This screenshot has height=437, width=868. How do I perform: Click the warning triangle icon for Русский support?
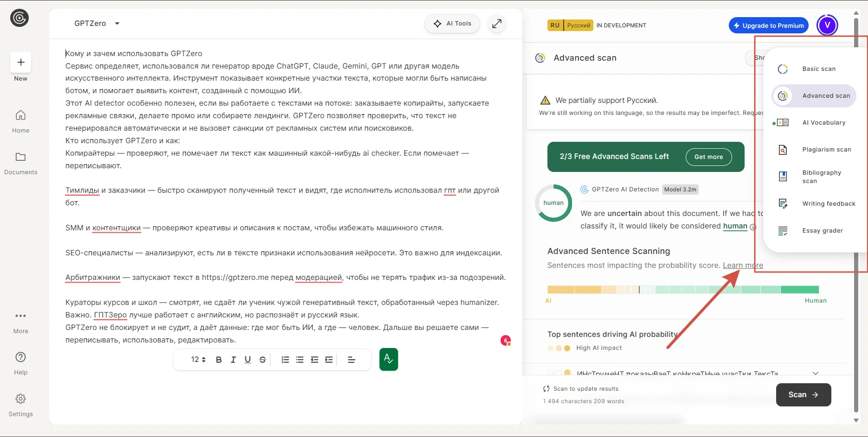pos(546,101)
